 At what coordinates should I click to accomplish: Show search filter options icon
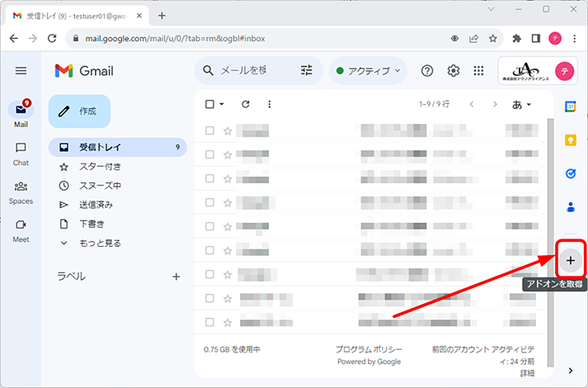click(x=307, y=70)
